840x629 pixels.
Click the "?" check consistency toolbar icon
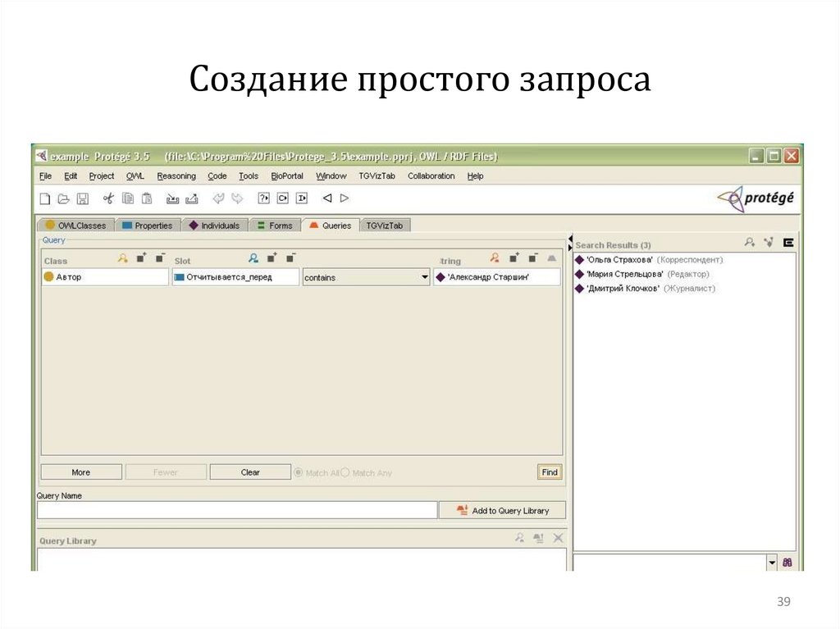pyautogui.click(x=263, y=198)
